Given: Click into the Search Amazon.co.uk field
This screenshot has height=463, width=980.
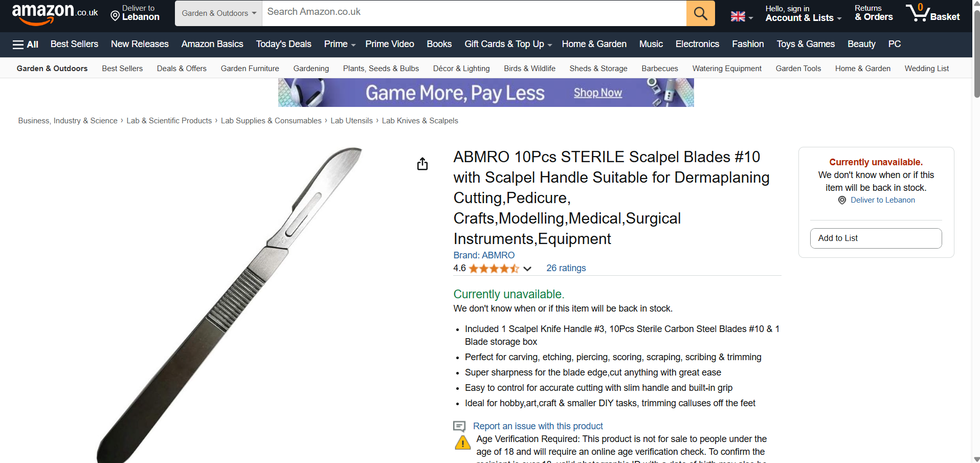Looking at the screenshot, I should click(x=474, y=12).
